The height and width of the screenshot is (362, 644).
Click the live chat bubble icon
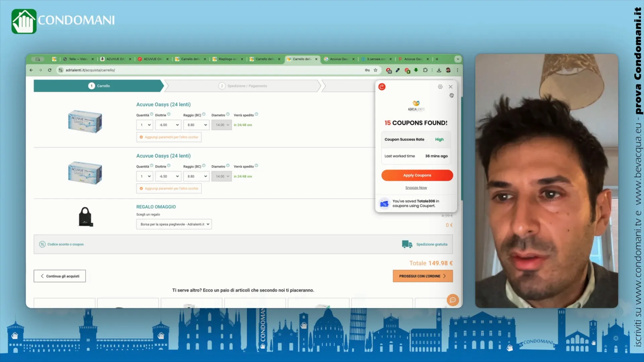pyautogui.click(x=453, y=300)
